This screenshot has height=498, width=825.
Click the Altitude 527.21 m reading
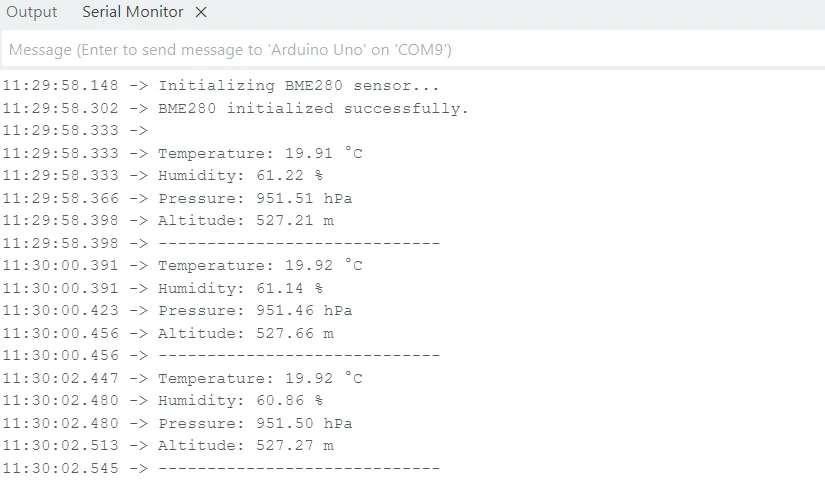(245, 220)
